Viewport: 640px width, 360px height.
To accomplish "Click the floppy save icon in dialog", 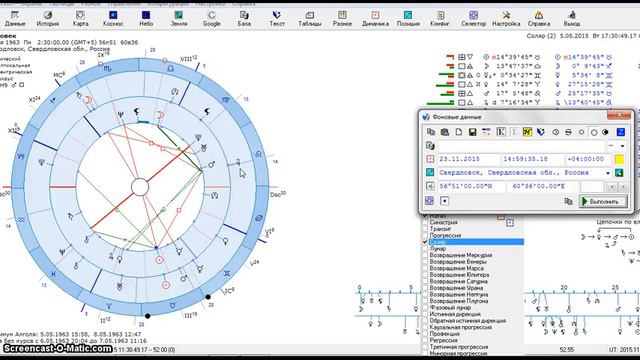I will [473, 132].
